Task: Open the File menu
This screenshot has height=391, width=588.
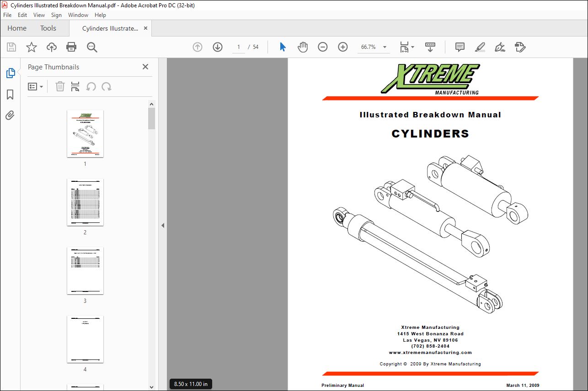Action: point(7,15)
